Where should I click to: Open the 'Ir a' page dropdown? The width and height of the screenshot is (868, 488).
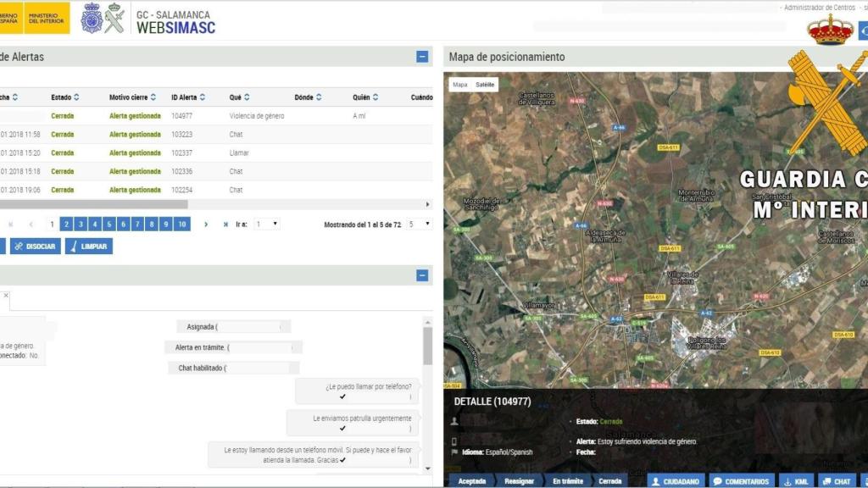coord(267,225)
